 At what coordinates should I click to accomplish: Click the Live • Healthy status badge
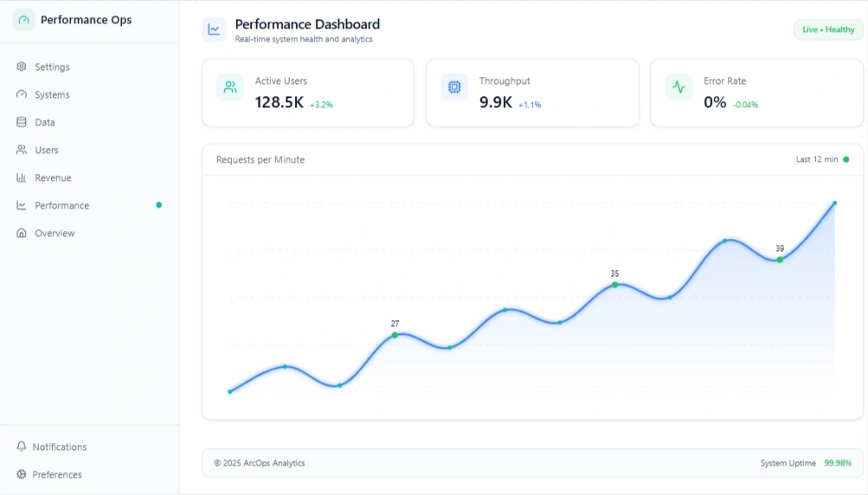(828, 29)
